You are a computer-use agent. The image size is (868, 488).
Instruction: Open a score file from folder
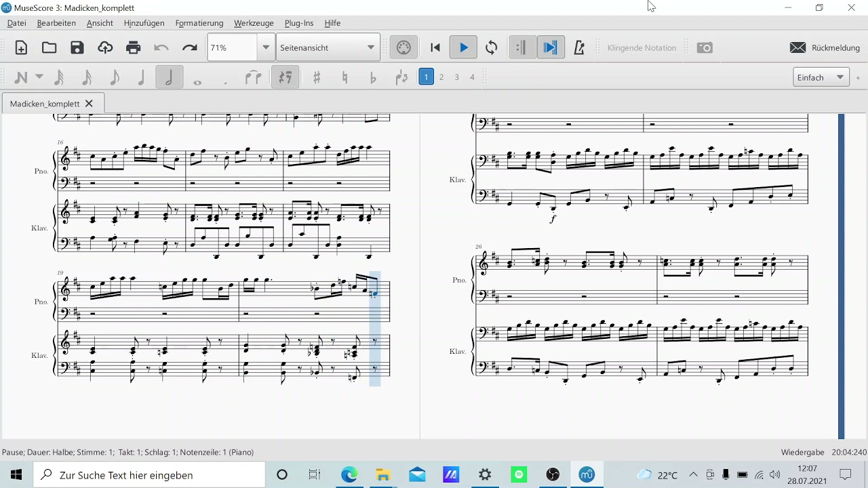pyautogui.click(x=49, y=47)
